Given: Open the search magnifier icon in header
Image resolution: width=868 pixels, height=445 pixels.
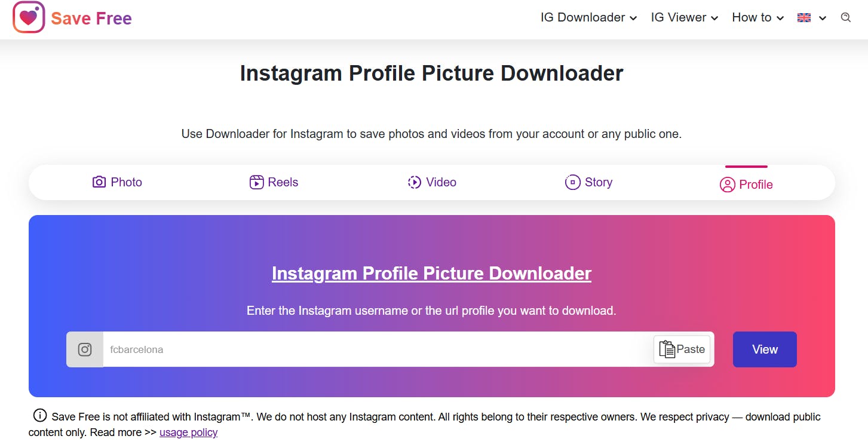Looking at the screenshot, I should coord(846,18).
